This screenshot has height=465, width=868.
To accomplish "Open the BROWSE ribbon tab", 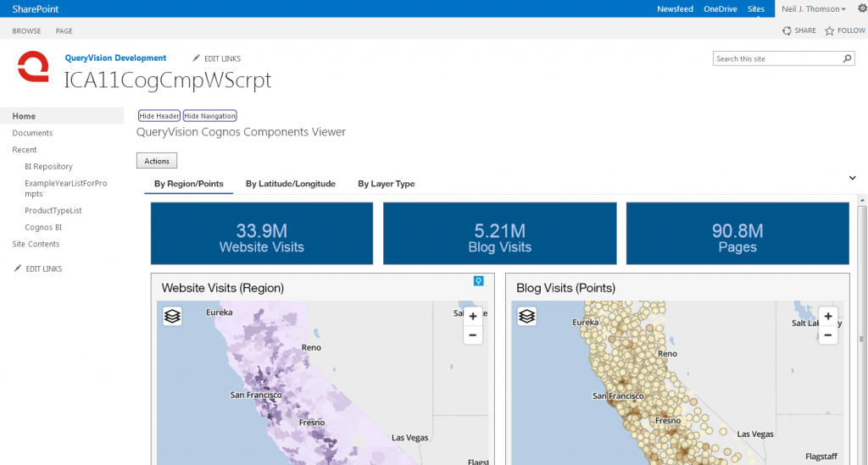I will coord(26,31).
